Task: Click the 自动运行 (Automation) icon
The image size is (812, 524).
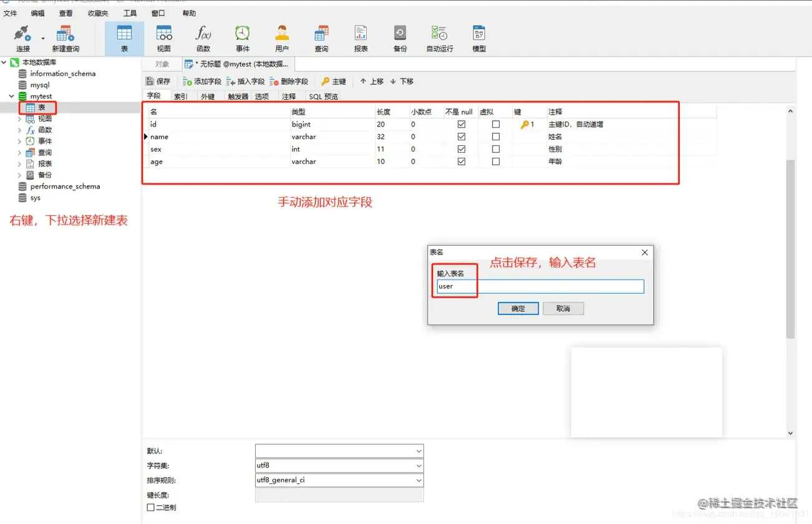Action: coord(438,37)
